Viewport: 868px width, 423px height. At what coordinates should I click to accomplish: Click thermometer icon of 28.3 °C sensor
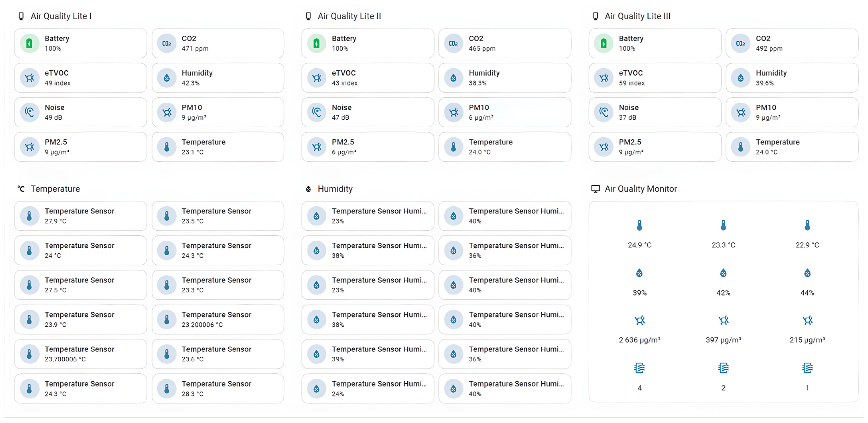pyautogui.click(x=167, y=389)
